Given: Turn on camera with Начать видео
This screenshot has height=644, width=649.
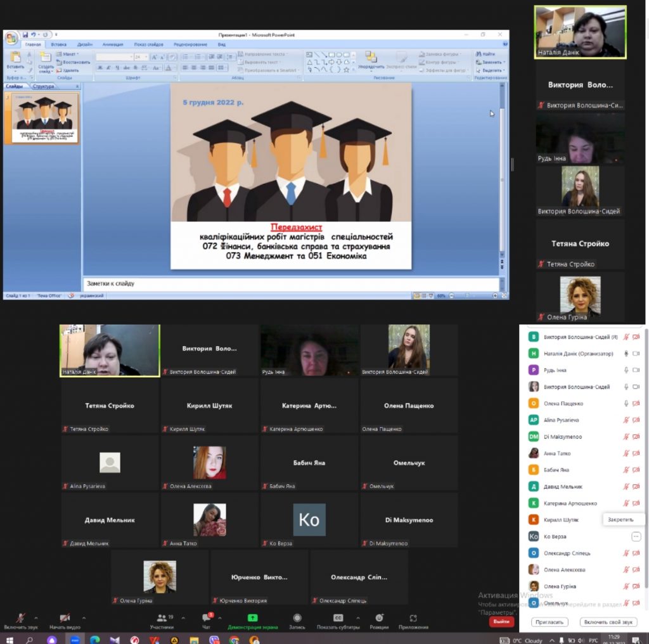Looking at the screenshot, I should click(65, 617).
